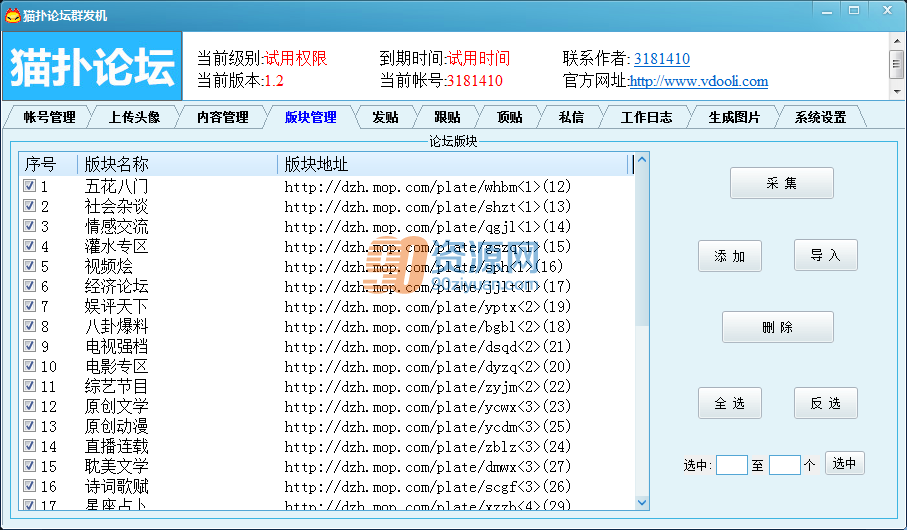Switch to the 上传头像 tab
Screen dimensions: 907x530
point(134,117)
